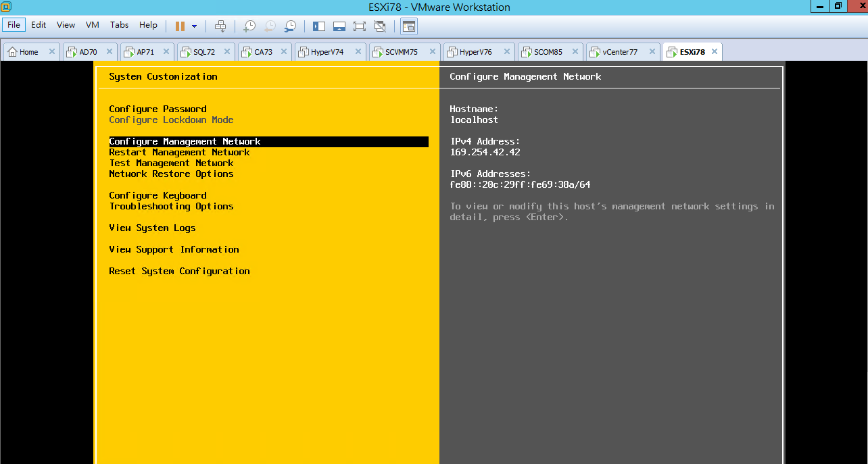Toggle the library sidebar icon
The height and width of the screenshot is (464, 868).
(319, 26)
